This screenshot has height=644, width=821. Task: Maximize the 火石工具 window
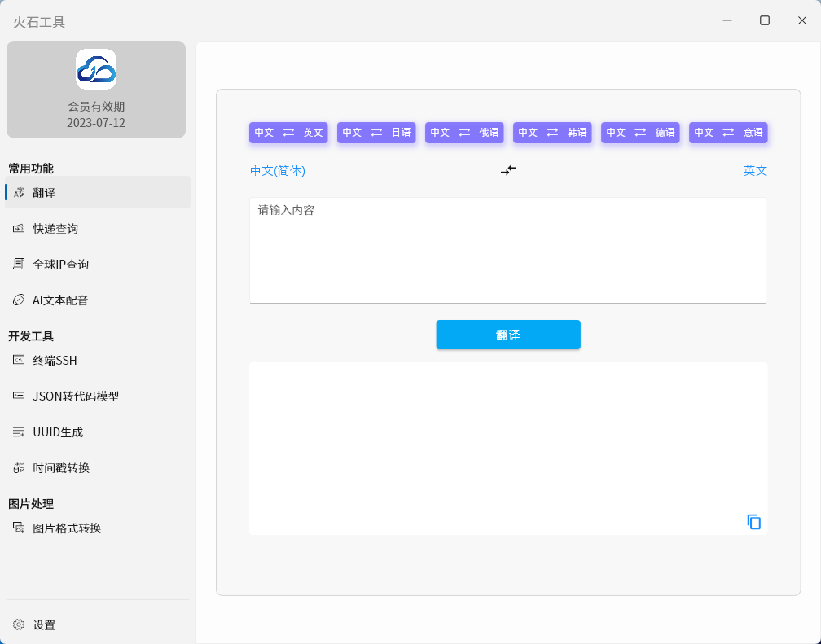[765, 20]
